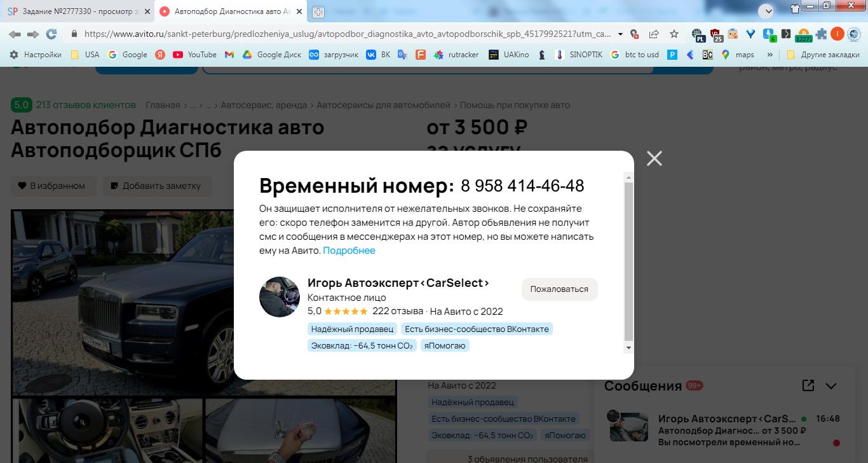The width and height of the screenshot is (868, 463).
Task: Open the ВК bookmark
Action: (378, 55)
